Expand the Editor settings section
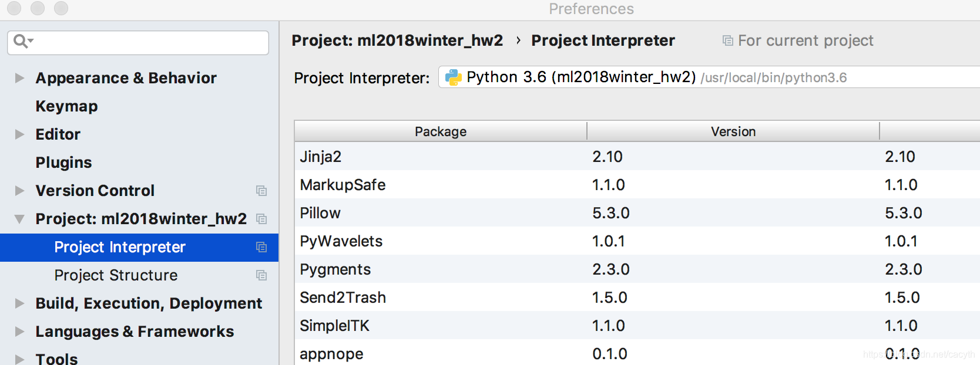The width and height of the screenshot is (980, 365). coord(19,134)
